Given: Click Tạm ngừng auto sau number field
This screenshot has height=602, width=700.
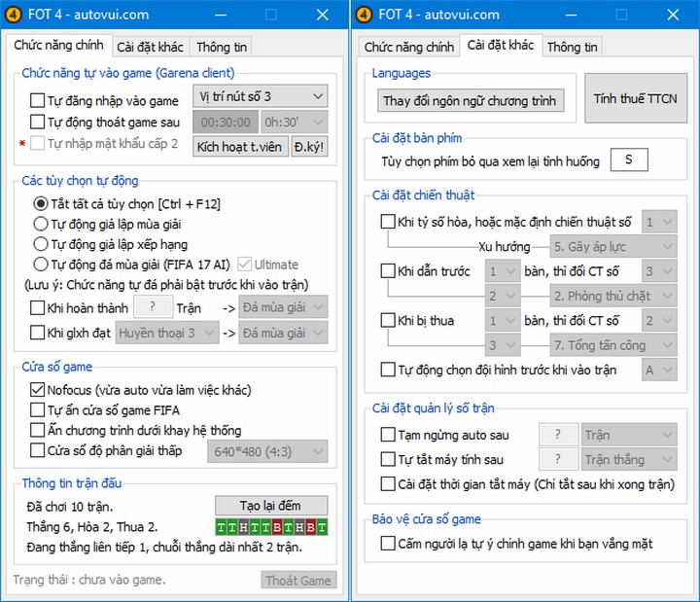Looking at the screenshot, I should (558, 434).
